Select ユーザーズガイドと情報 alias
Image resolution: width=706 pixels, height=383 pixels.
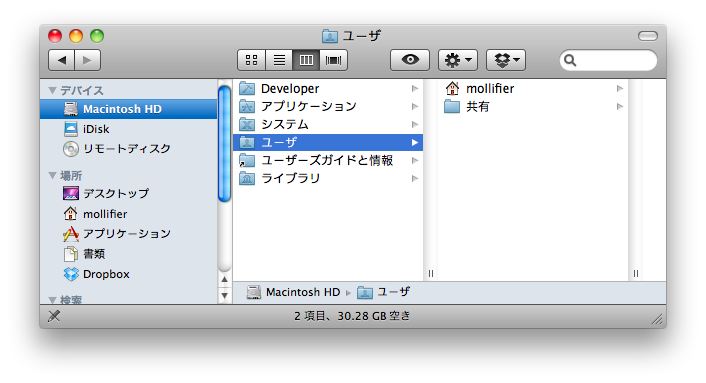coord(328,161)
